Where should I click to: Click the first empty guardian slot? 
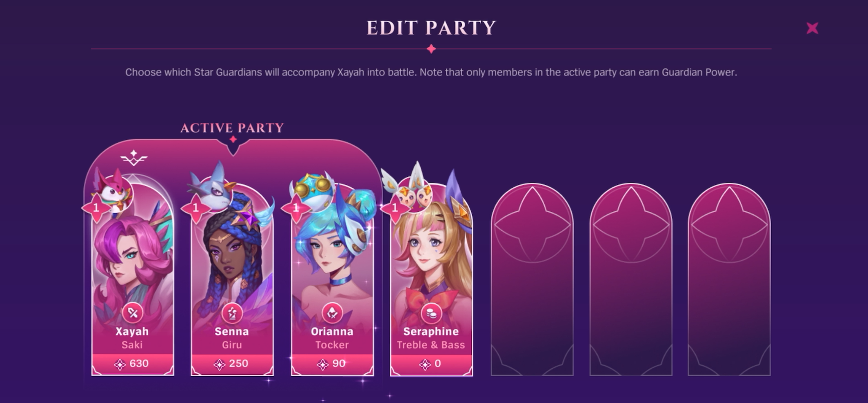(x=532, y=279)
